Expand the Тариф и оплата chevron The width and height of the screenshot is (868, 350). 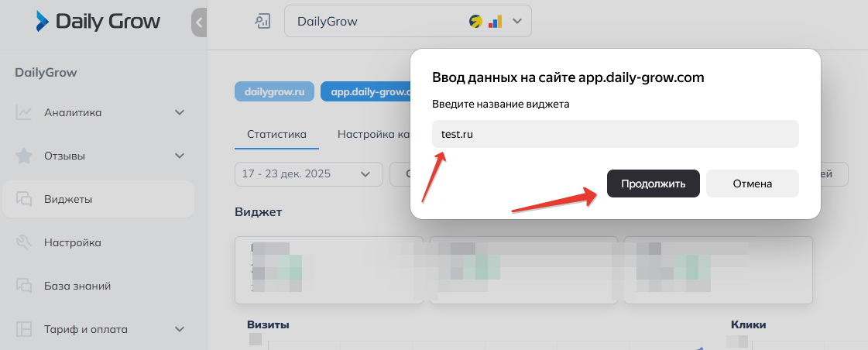coord(180,330)
